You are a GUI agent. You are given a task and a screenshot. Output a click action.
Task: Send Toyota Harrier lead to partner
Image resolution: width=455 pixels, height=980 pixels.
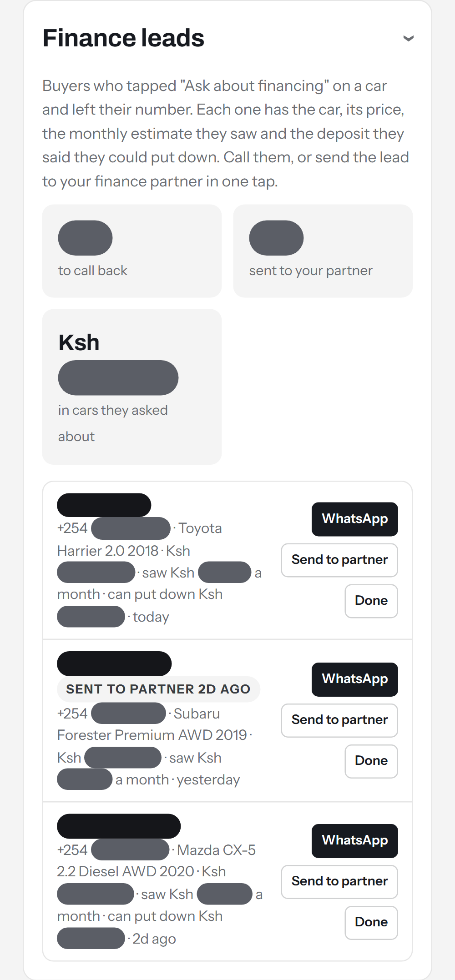click(x=339, y=560)
